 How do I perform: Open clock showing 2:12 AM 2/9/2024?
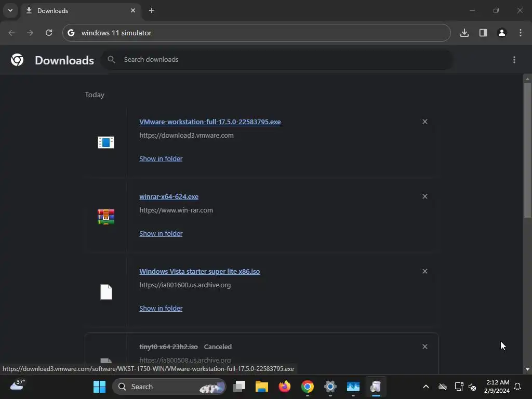click(497, 387)
